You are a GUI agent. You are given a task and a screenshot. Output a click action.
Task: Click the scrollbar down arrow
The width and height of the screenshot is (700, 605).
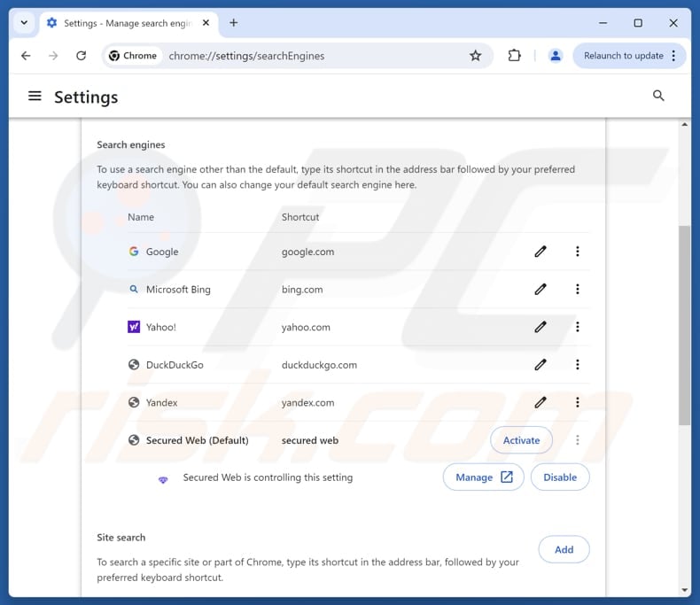pos(684,590)
